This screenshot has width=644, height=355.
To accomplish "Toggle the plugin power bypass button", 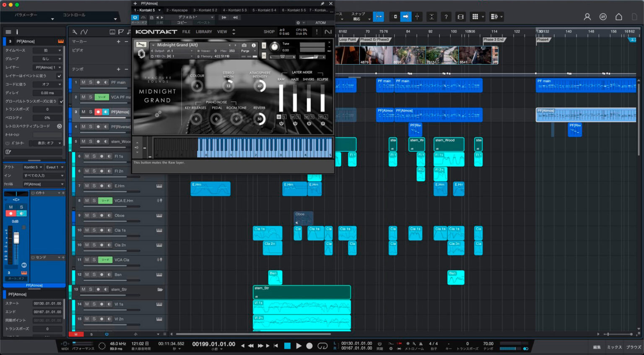I will tap(135, 17).
